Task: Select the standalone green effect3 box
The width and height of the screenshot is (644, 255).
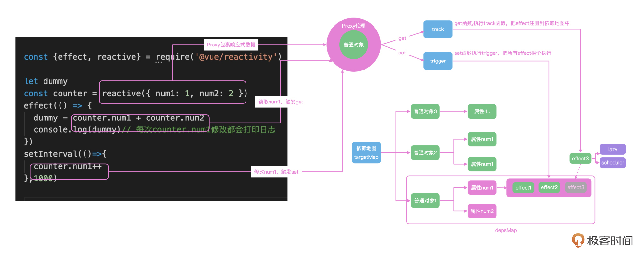Action: (x=580, y=158)
